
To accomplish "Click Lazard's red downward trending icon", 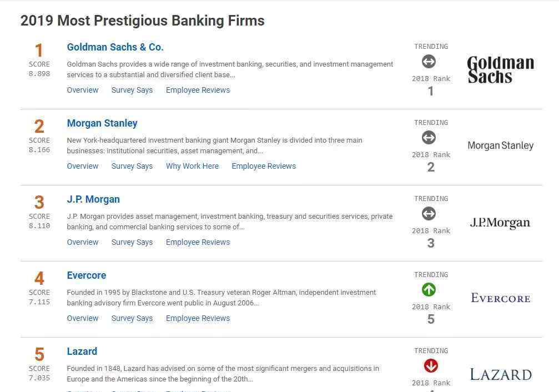I will click(x=431, y=365).
